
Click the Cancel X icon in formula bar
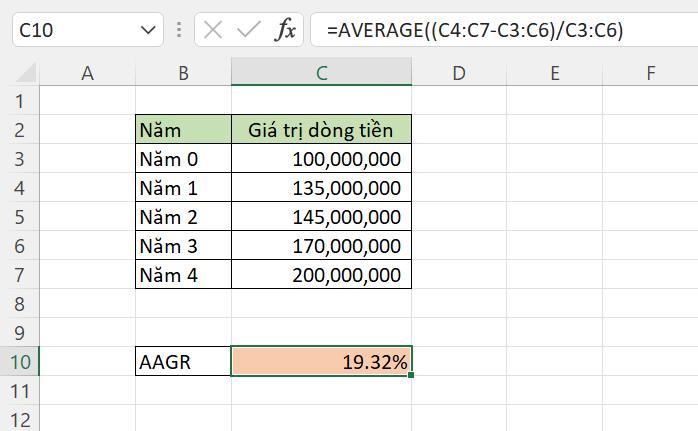tap(213, 30)
